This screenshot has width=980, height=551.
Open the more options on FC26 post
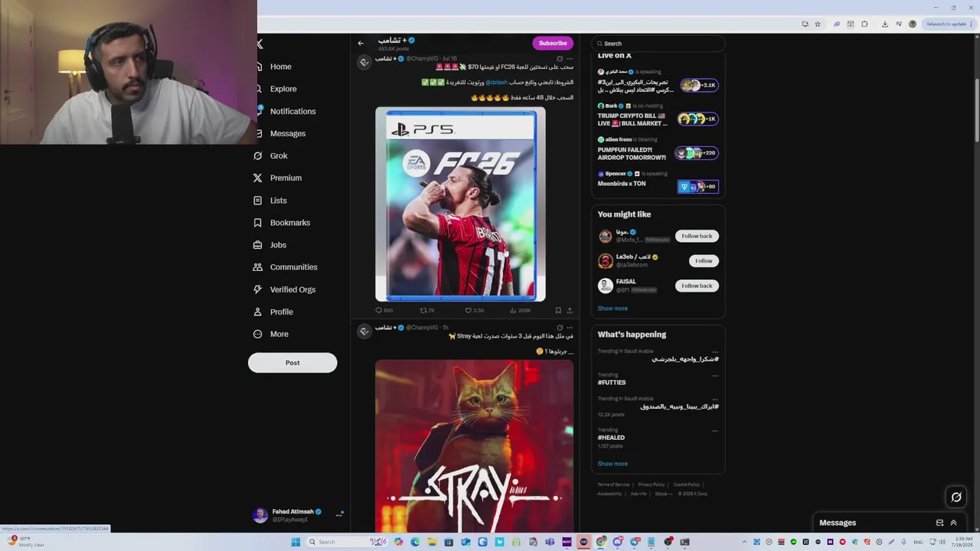569,58
